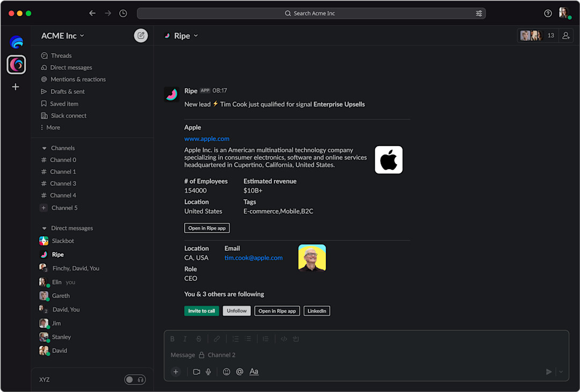Screen dimensions: 580x392
Task: Mention someone with @ icon
Action: pos(240,372)
